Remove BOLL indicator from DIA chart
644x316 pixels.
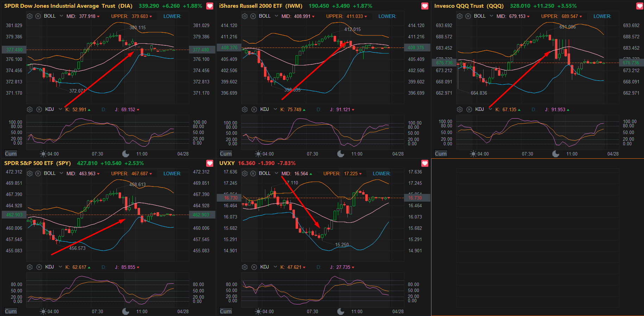(38, 16)
